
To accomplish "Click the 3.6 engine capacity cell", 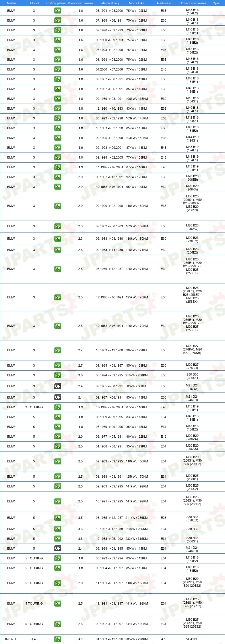I will (81, 539).
